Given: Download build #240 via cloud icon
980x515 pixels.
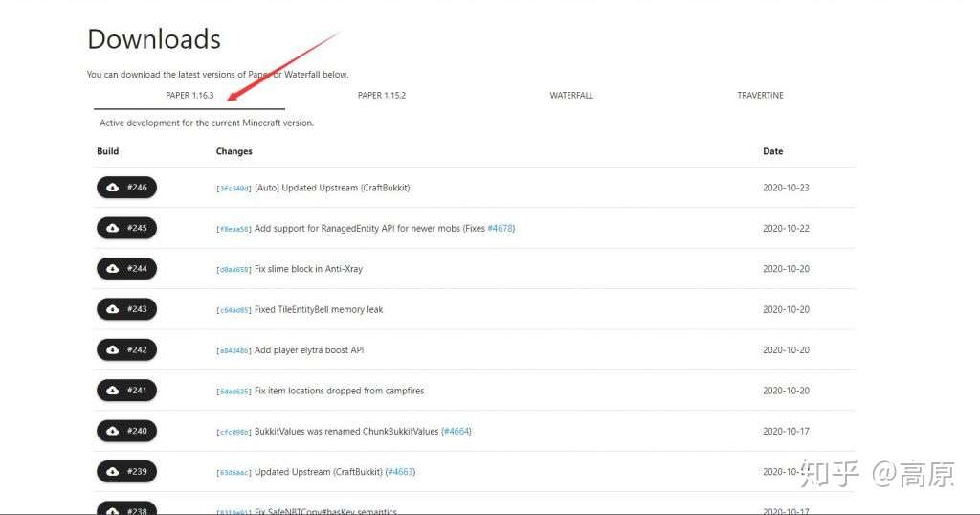Looking at the screenshot, I should tap(113, 432).
